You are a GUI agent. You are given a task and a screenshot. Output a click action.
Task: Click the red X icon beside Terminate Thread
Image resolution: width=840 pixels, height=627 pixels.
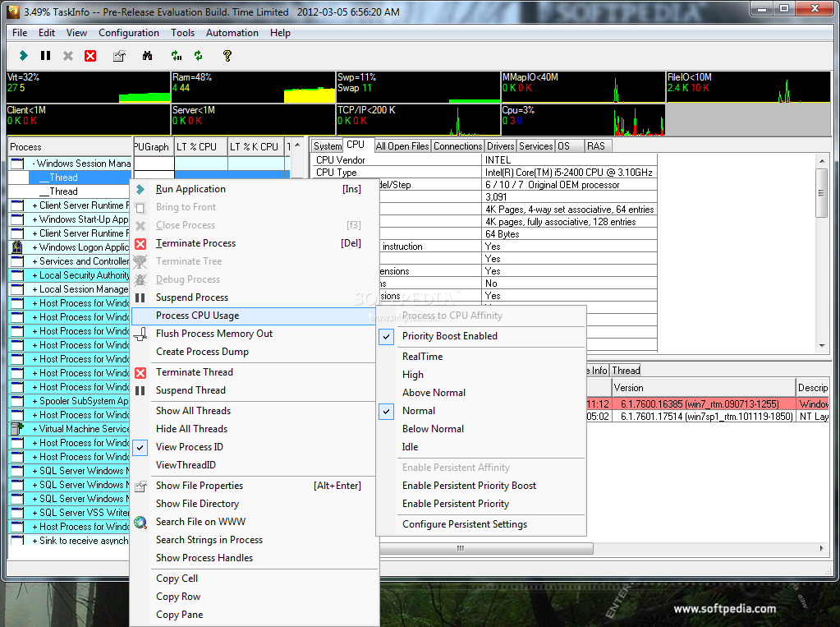click(x=140, y=373)
